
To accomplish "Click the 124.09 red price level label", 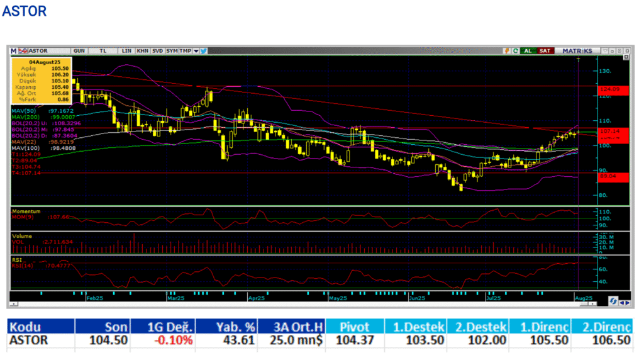I will point(613,89).
